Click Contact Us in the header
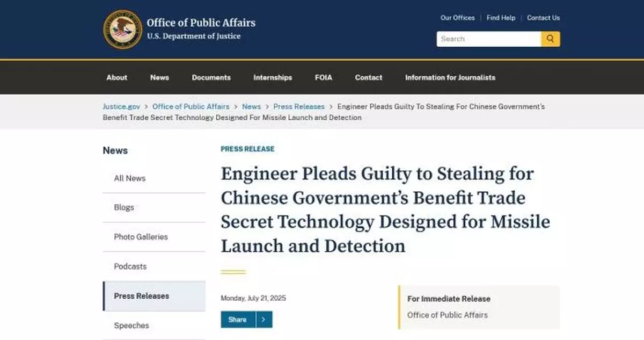Screen dimensions: 644x340 tap(543, 18)
